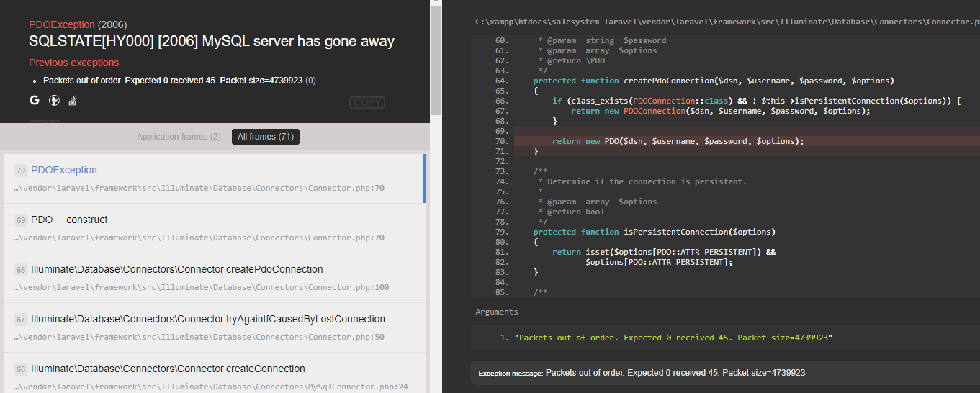Click the SQLSTATE MySQL server gone away heading
Image resolution: width=980 pixels, height=393 pixels.
click(x=212, y=42)
